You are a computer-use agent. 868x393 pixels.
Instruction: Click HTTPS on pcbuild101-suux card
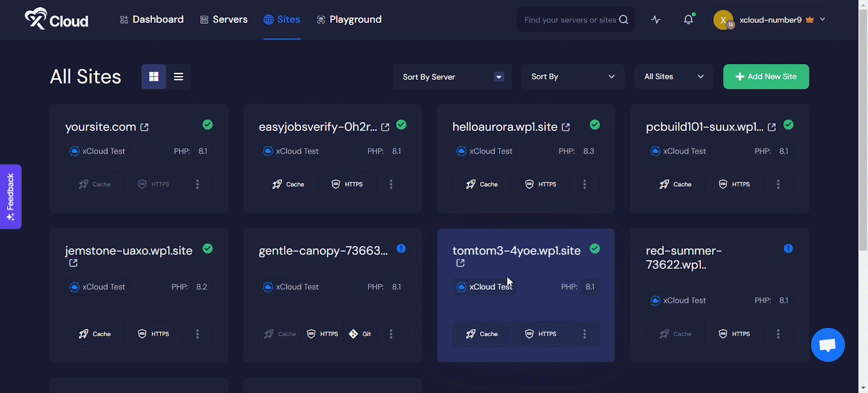[735, 185]
